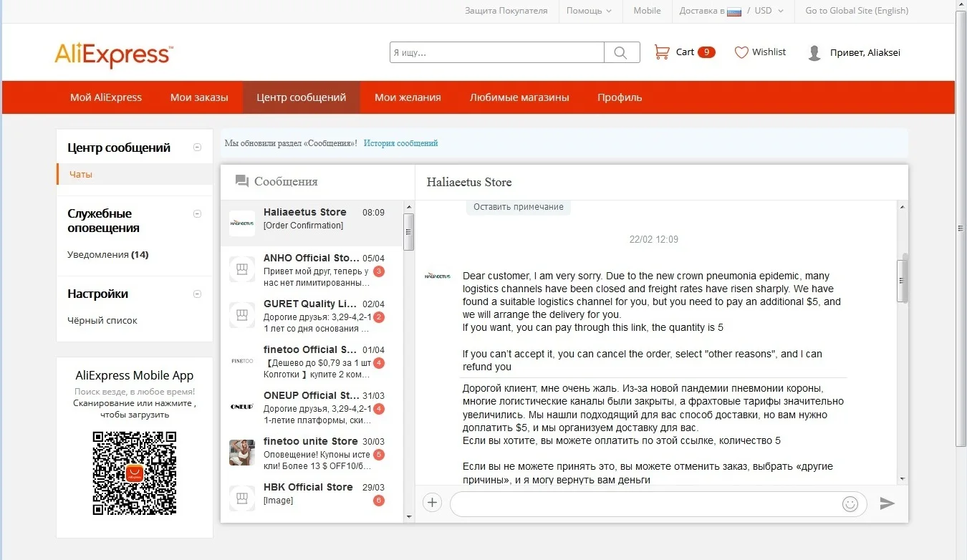
Task: Open the Мой AliExpress tab
Action: tap(106, 97)
